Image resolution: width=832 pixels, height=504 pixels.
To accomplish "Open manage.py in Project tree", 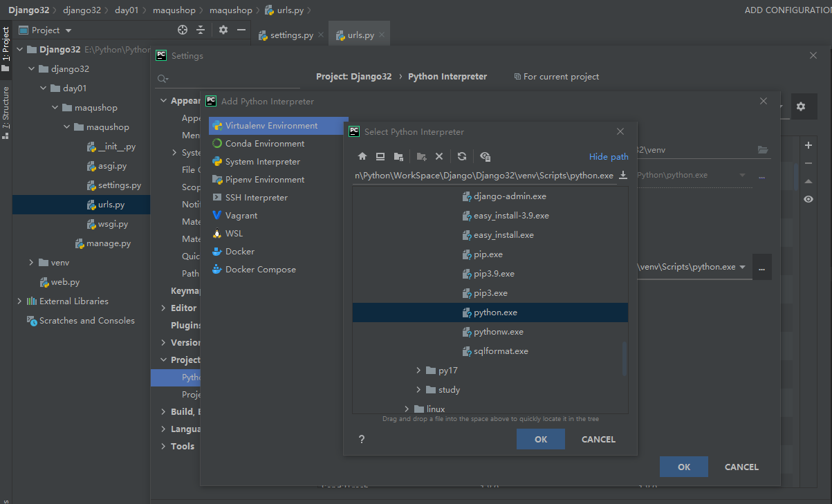I will [102, 243].
